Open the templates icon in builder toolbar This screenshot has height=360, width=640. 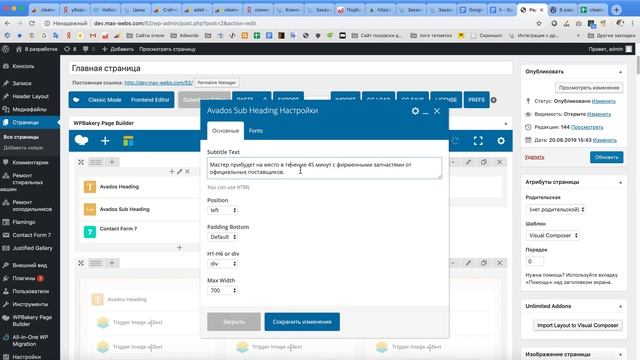[x=128, y=141]
